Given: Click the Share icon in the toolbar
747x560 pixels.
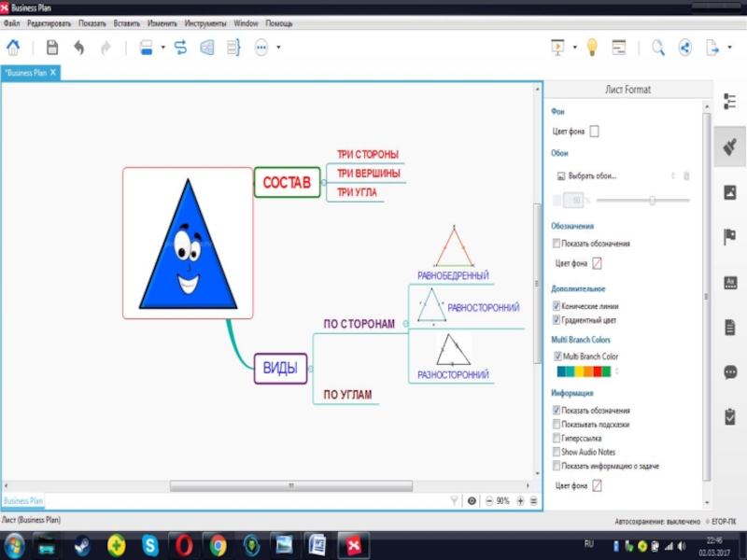Looking at the screenshot, I should (684, 48).
